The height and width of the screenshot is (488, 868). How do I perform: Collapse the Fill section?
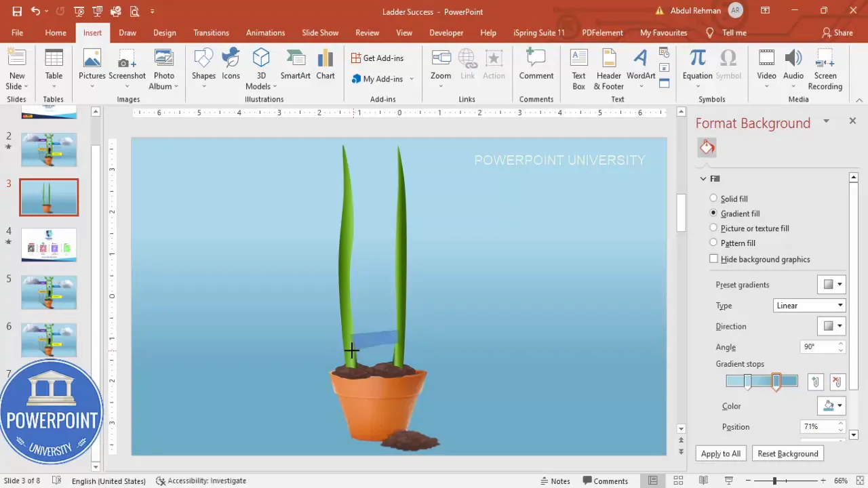tap(703, 179)
